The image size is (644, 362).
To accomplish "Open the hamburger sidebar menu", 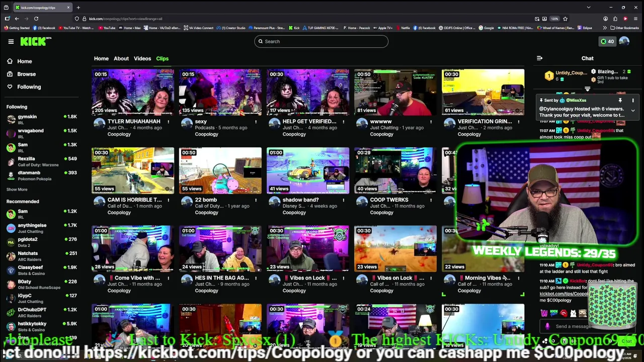I will click(x=11, y=42).
